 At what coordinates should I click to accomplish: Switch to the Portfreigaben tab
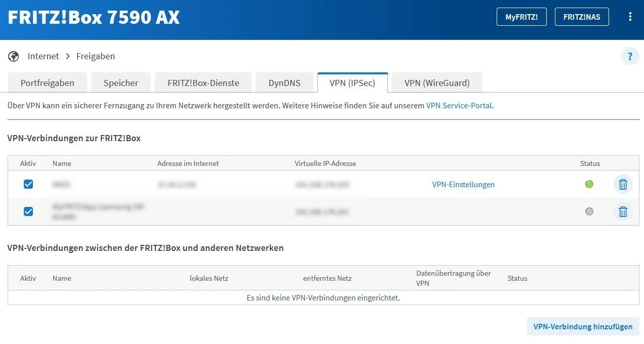(x=48, y=83)
